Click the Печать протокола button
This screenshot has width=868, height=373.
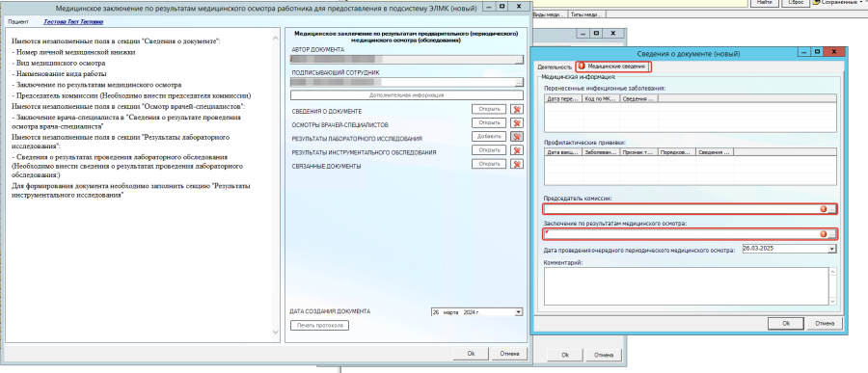click(319, 326)
